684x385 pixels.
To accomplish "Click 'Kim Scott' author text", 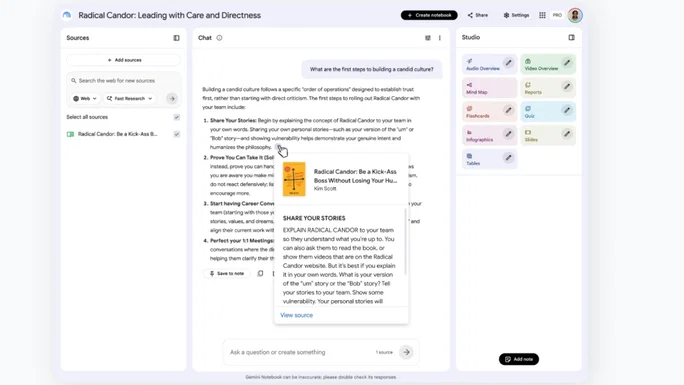I will click(325, 189).
